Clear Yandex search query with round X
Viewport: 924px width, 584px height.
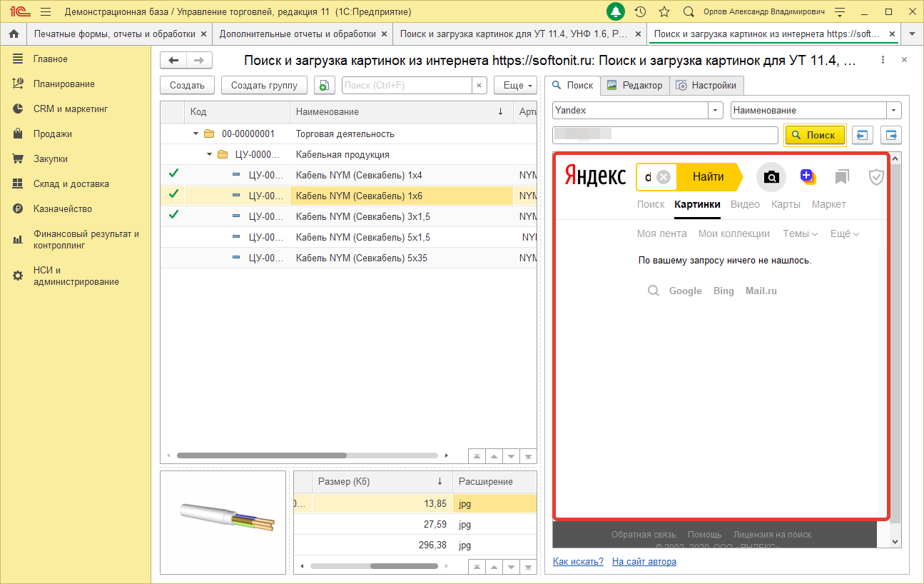664,177
